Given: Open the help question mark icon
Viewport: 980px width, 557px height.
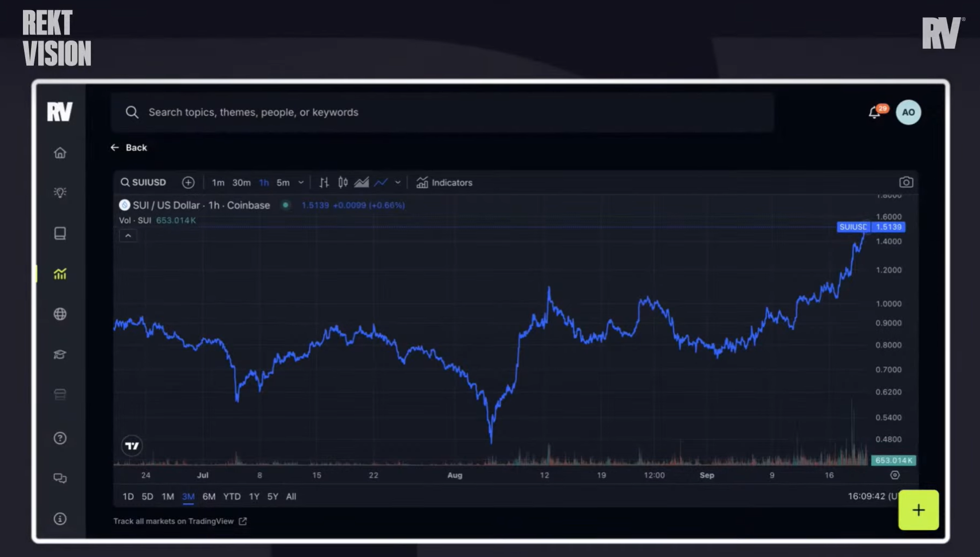Looking at the screenshot, I should coord(60,438).
